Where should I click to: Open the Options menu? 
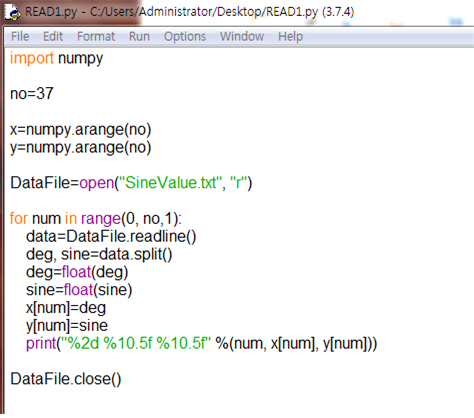[x=185, y=36]
